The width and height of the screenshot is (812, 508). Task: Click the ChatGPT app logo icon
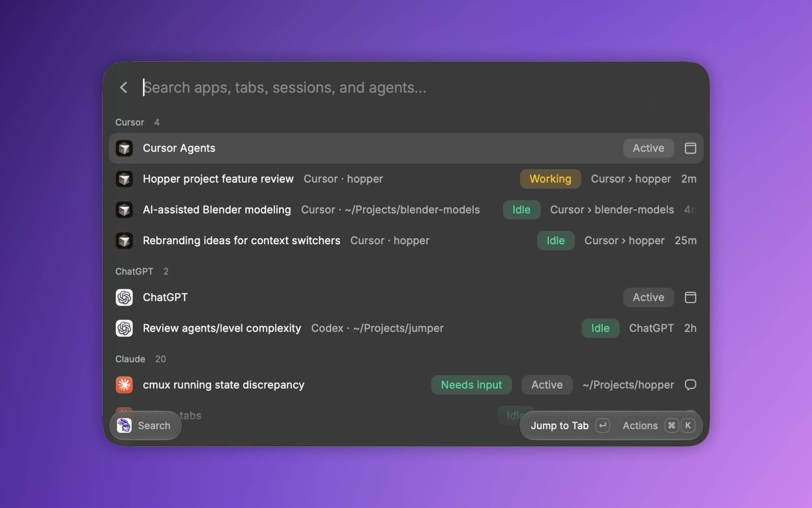[124, 297]
